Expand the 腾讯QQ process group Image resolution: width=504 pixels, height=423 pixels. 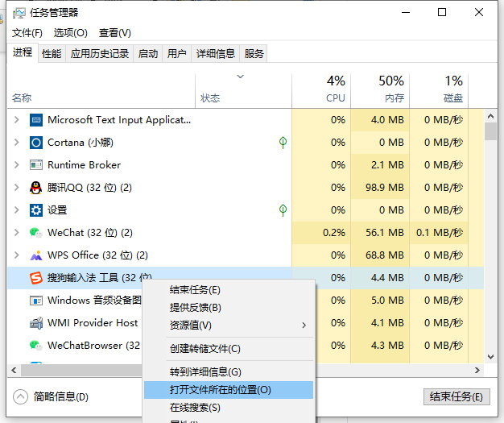[x=16, y=188]
